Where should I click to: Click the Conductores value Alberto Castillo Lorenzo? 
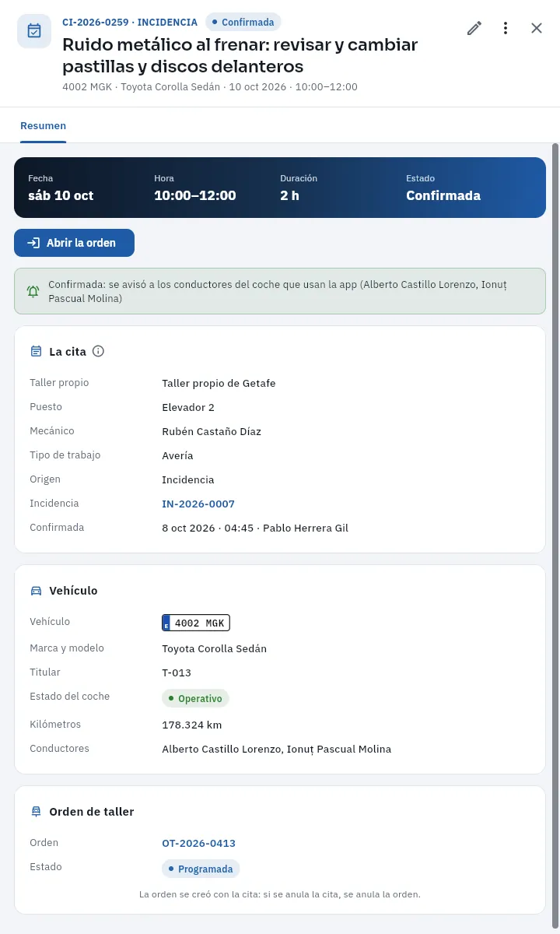(221, 749)
